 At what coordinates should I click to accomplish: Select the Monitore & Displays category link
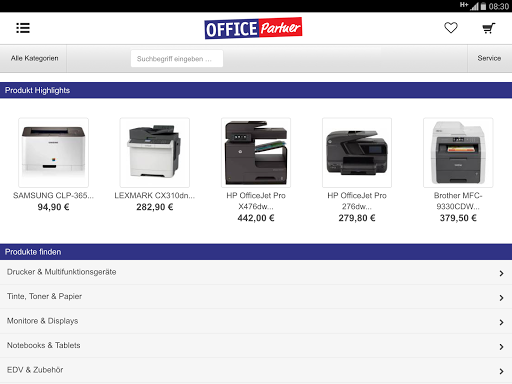coord(43,321)
